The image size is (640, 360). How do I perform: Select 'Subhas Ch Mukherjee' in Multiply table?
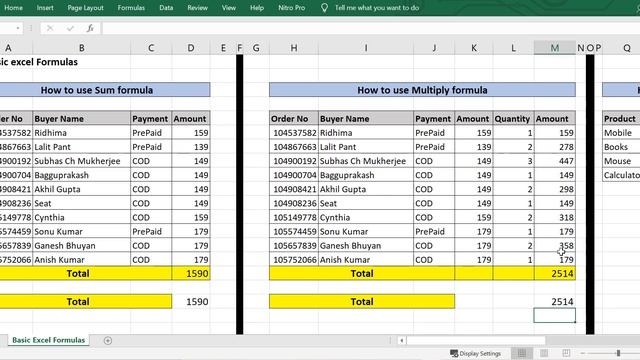366,161
